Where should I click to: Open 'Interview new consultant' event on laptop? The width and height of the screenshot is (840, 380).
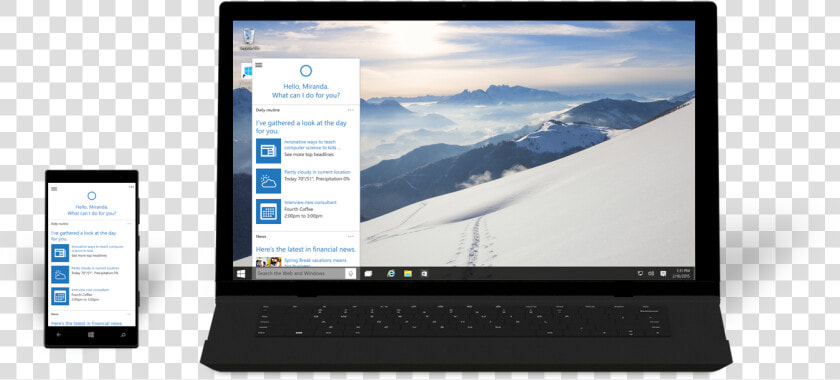310,203
